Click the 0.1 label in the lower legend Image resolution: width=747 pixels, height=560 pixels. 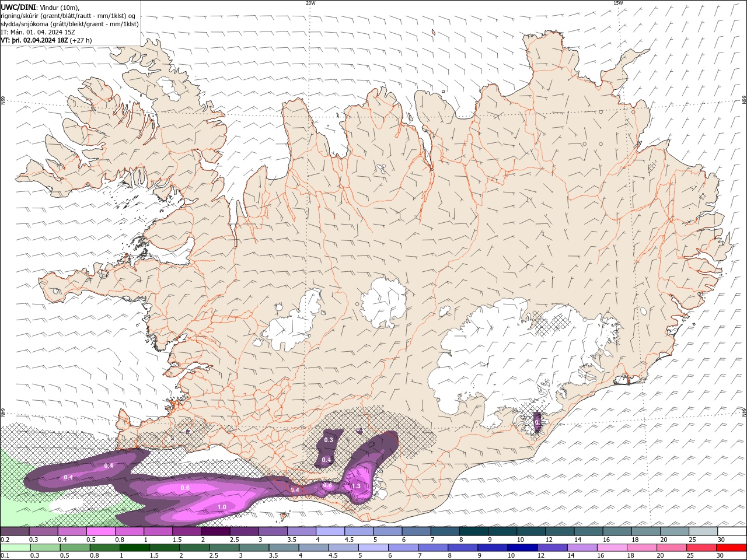(5, 556)
